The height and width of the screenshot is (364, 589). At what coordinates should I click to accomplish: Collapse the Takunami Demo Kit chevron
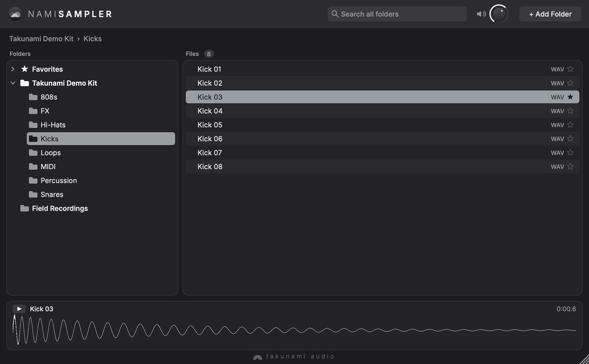[13, 83]
